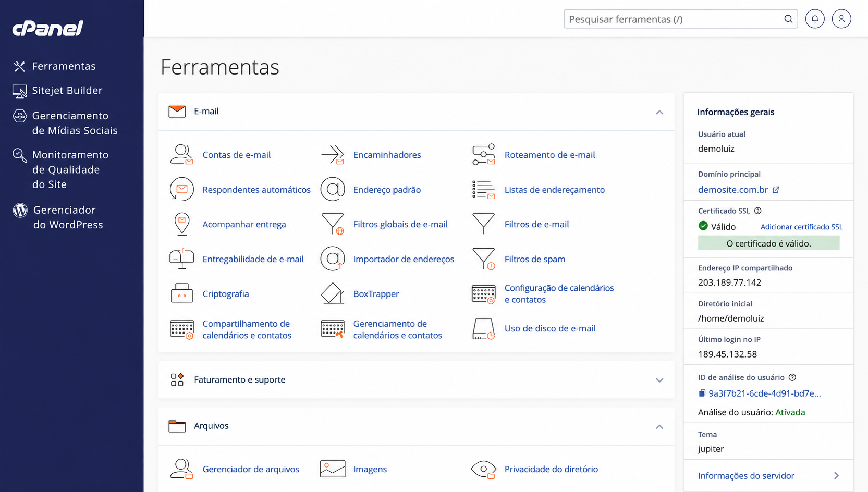Click the 'O certificado é válido.' message

(x=768, y=243)
